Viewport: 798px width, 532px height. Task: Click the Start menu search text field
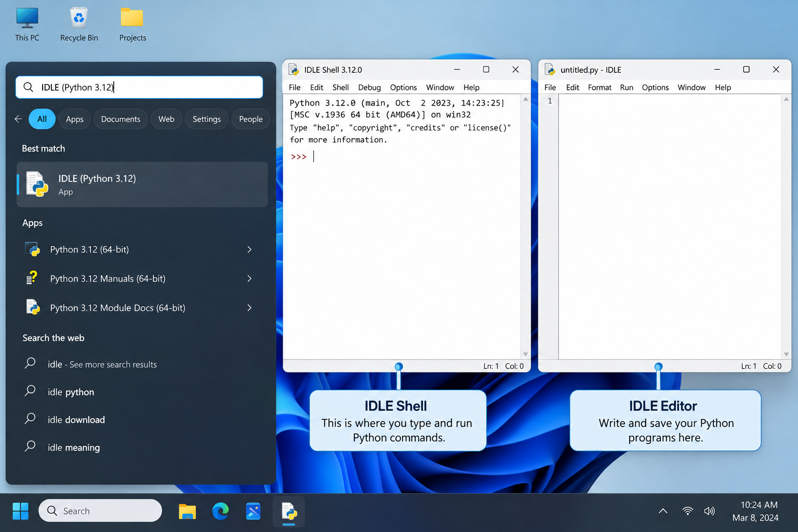(x=139, y=87)
